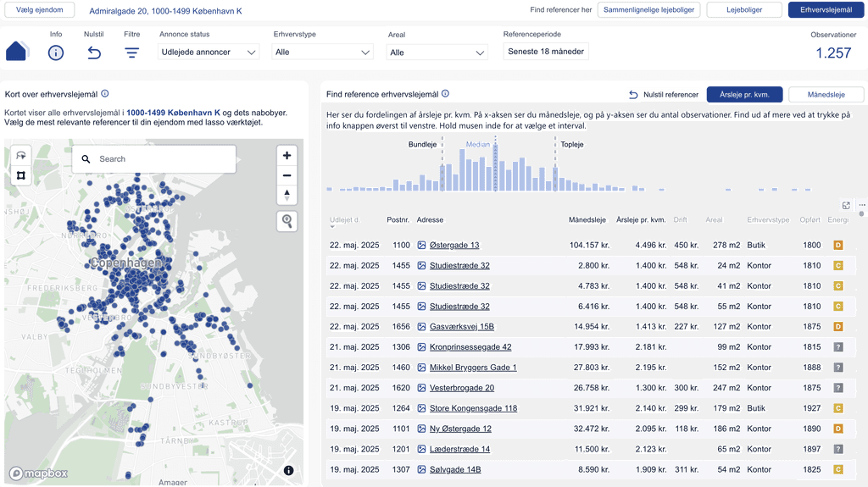Open image icon for Læderstræde 14
This screenshot has width=868, height=487.
[x=422, y=449]
